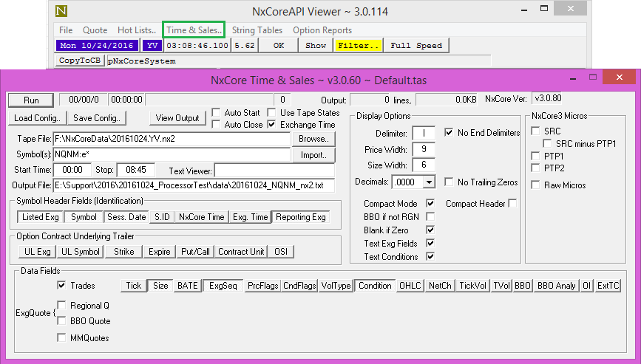The width and height of the screenshot is (641, 364).
Task: Open the Decimals dropdown
Action: coord(428,182)
